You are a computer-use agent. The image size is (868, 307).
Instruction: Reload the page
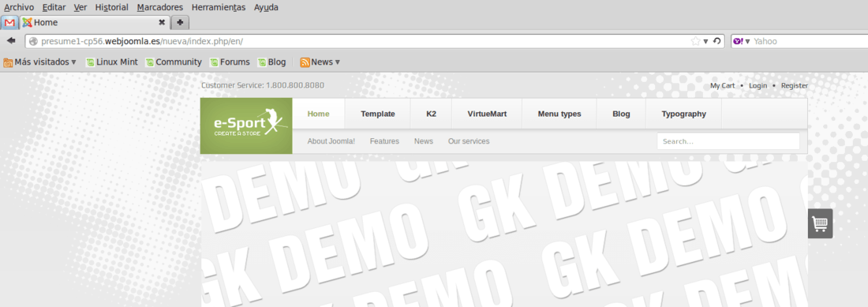[716, 41]
